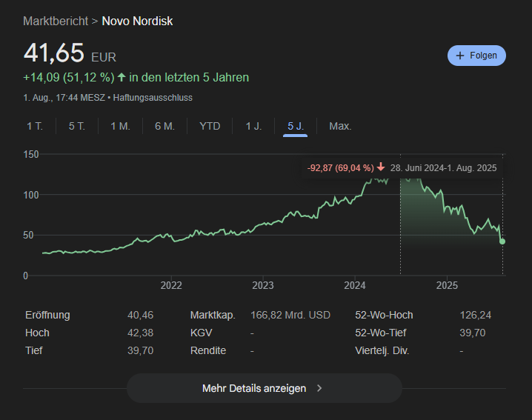Click the green up arrow next to percentage
The height and width of the screenshot is (420, 532).
pyautogui.click(x=122, y=77)
